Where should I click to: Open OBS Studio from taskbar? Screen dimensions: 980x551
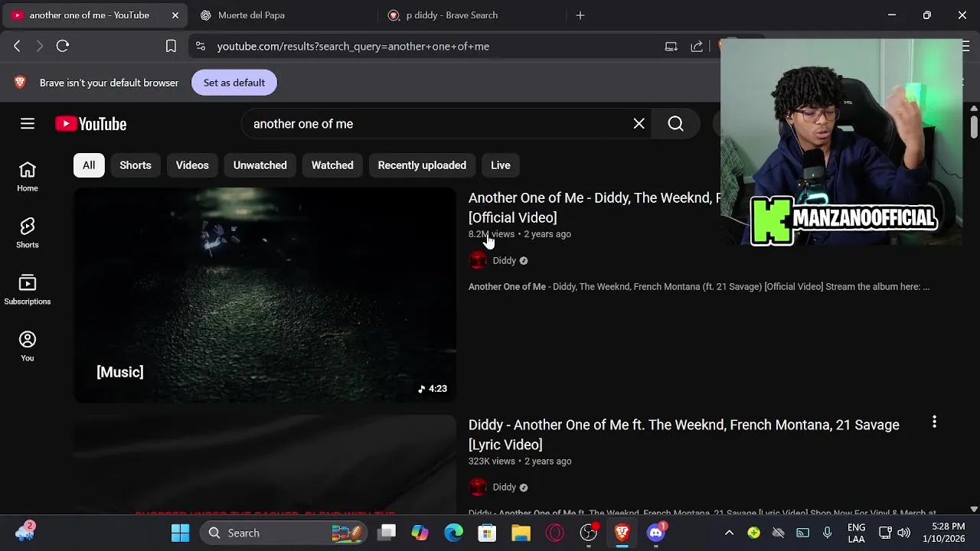(588, 533)
